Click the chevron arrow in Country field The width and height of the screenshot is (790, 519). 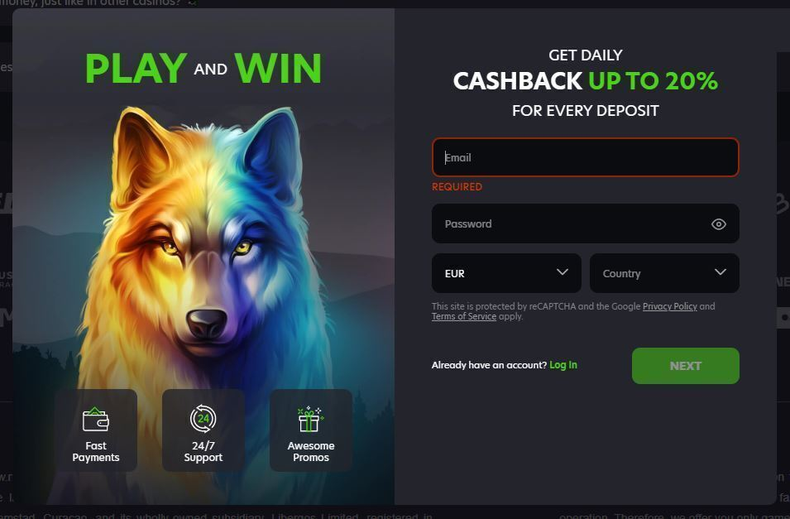(x=720, y=272)
